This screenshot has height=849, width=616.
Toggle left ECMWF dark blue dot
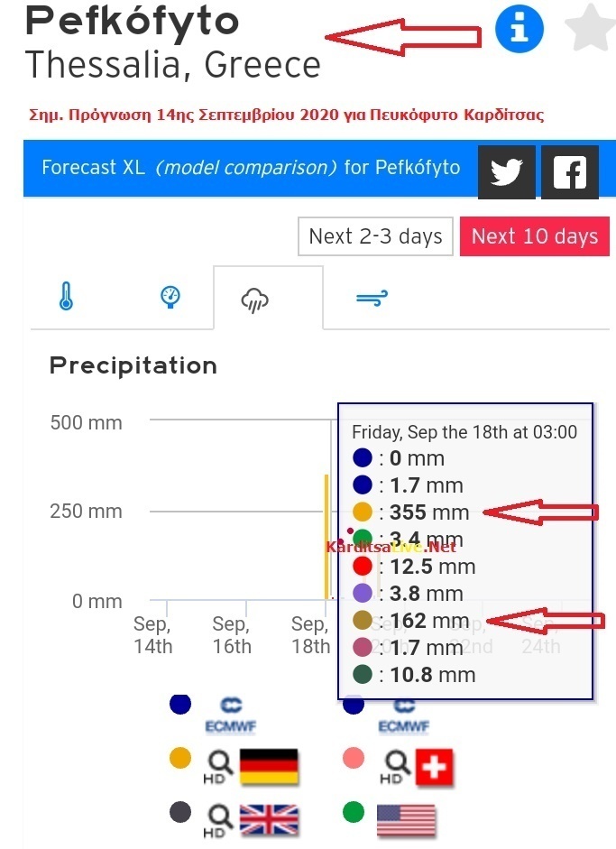click(x=180, y=704)
